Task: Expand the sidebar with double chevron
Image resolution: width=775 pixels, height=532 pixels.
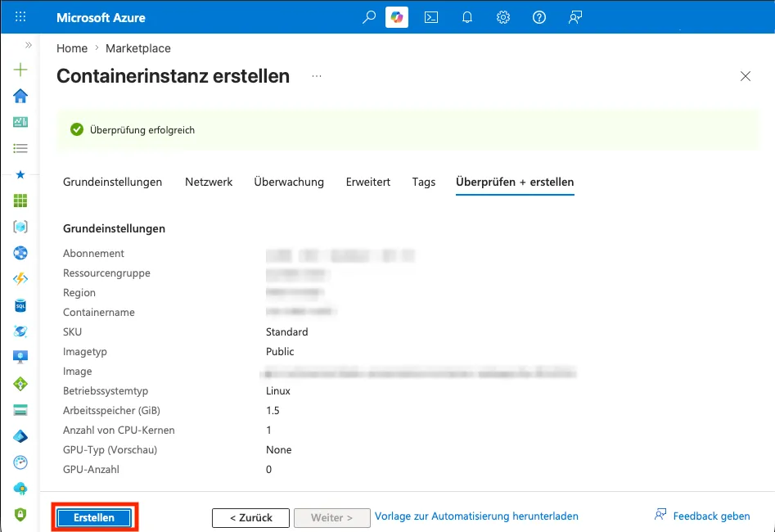Action: tap(29, 45)
